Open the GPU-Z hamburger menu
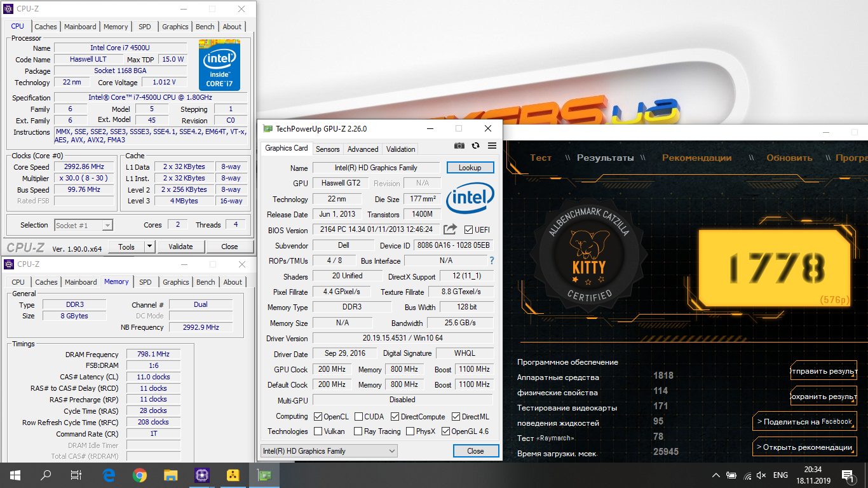This screenshot has height=488, width=868. tap(492, 146)
